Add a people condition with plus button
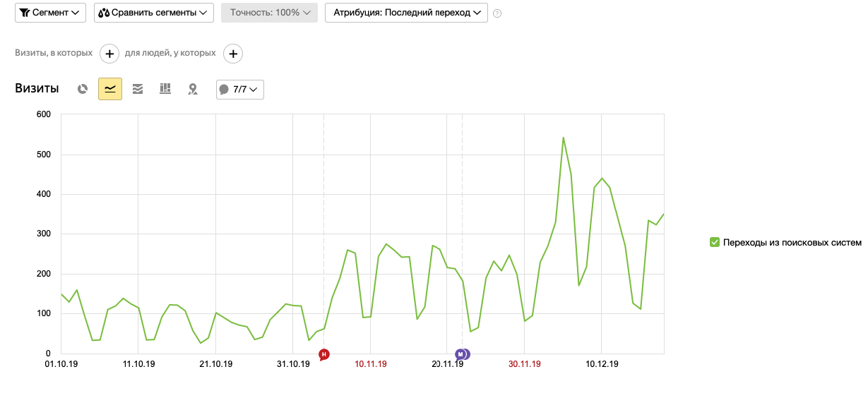Viewport: 868px width, 410px height. [233, 53]
